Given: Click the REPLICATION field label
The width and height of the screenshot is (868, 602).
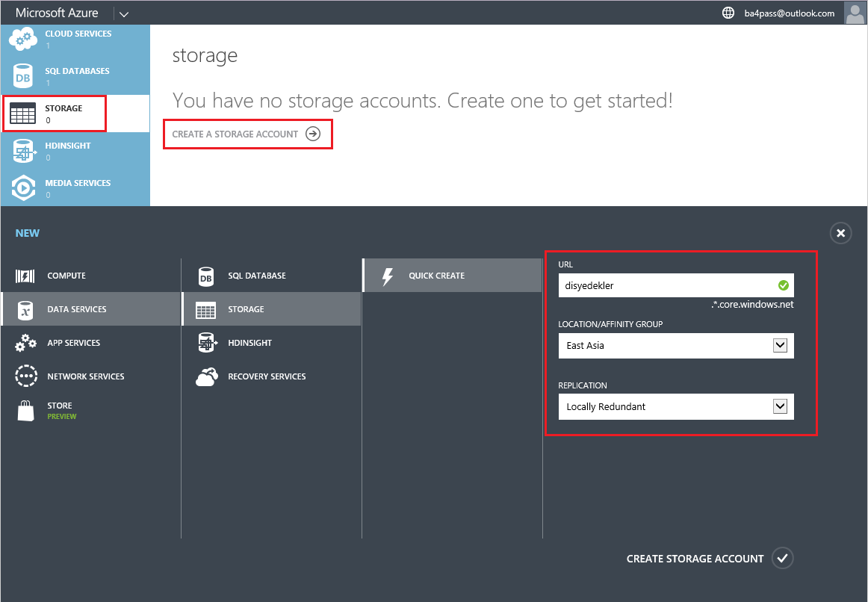Looking at the screenshot, I should click(583, 385).
